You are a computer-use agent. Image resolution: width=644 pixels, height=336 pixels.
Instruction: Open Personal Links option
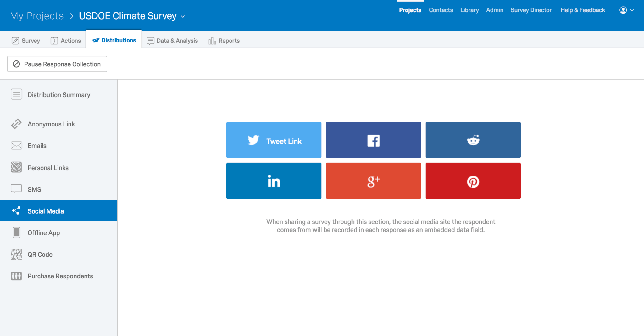click(x=58, y=168)
